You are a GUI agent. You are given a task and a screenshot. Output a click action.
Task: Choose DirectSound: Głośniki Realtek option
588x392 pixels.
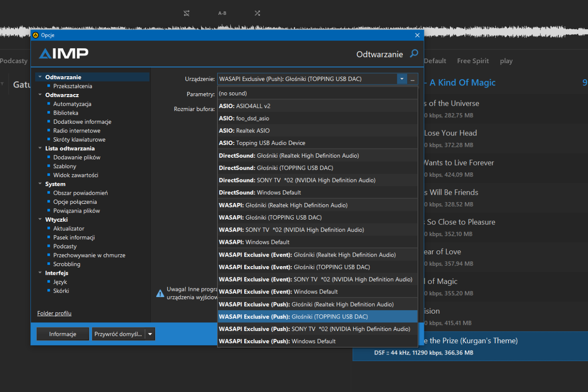(318, 155)
